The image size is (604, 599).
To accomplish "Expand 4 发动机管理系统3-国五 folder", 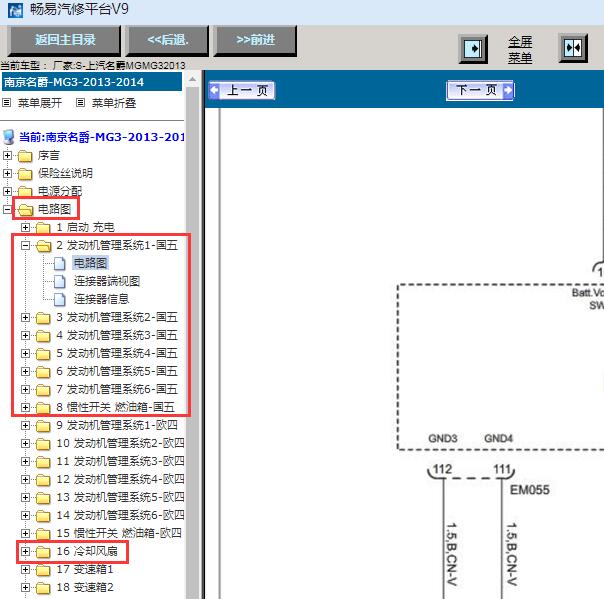I will point(25,336).
